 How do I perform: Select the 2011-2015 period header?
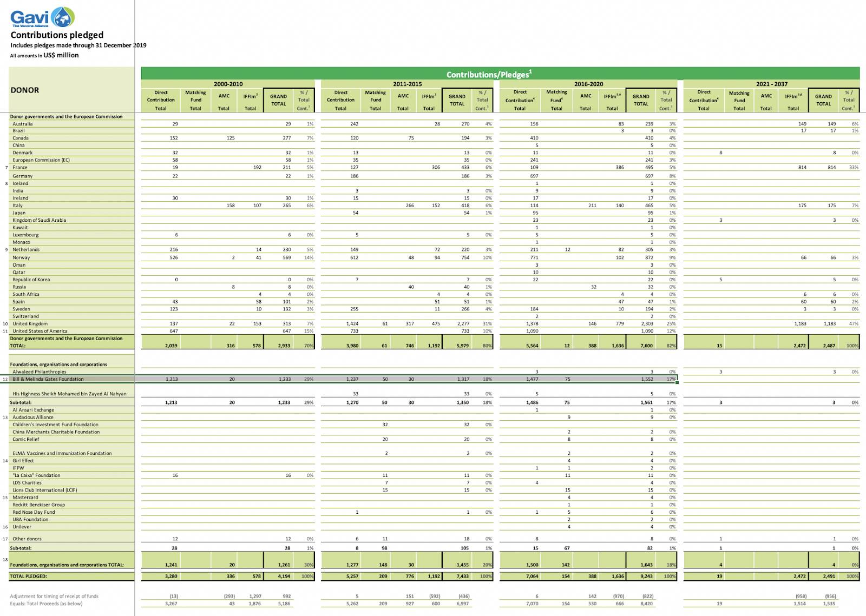407,84
